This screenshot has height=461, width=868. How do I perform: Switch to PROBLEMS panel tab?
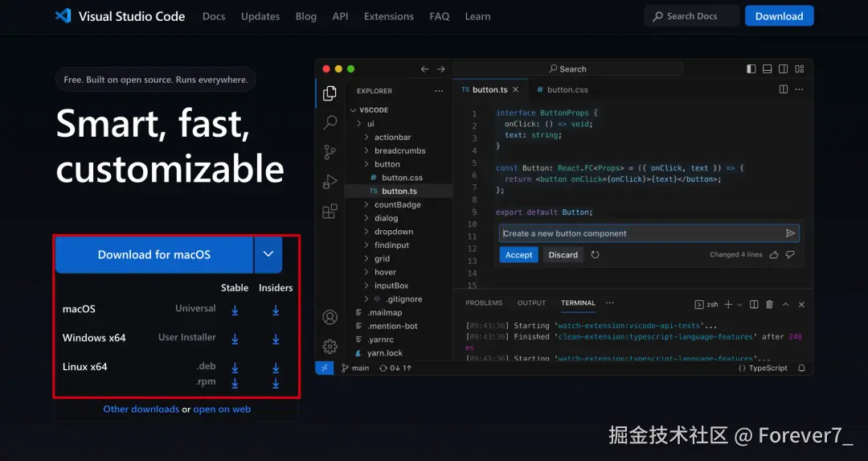point(484,303)
